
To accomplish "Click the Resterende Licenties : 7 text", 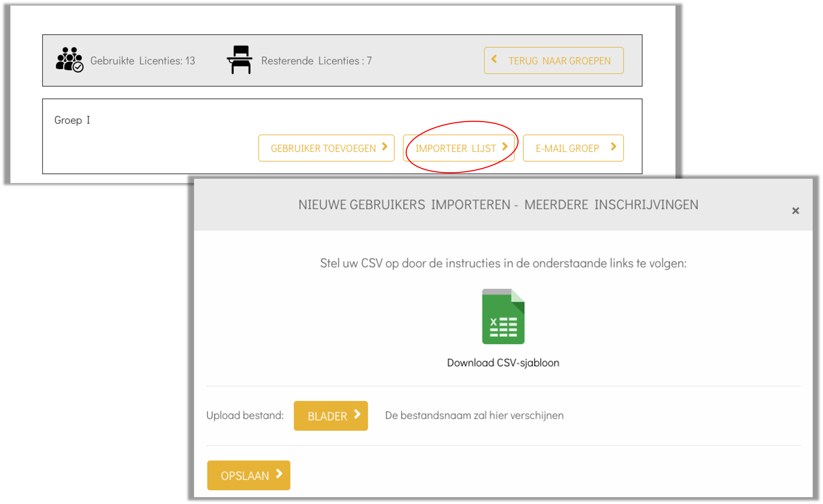I will click(316, 61).
